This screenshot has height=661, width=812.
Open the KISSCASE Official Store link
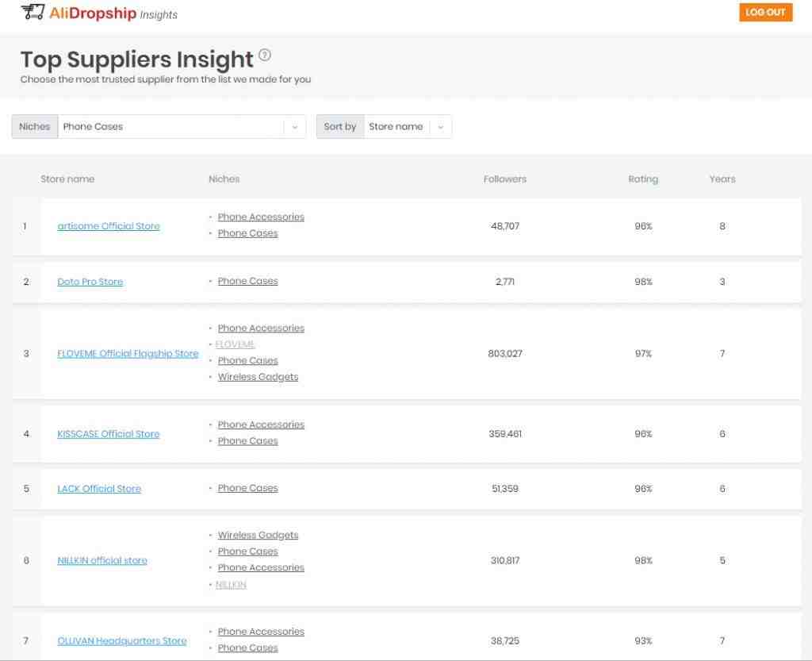(108, 434)
